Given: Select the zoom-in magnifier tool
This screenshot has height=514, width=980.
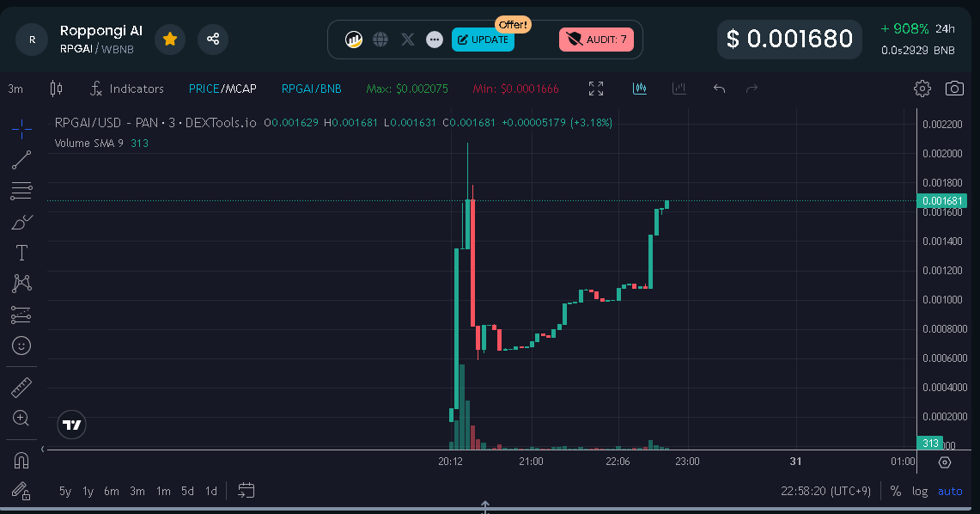Looking at the screenshot, I should click(21, 419).
